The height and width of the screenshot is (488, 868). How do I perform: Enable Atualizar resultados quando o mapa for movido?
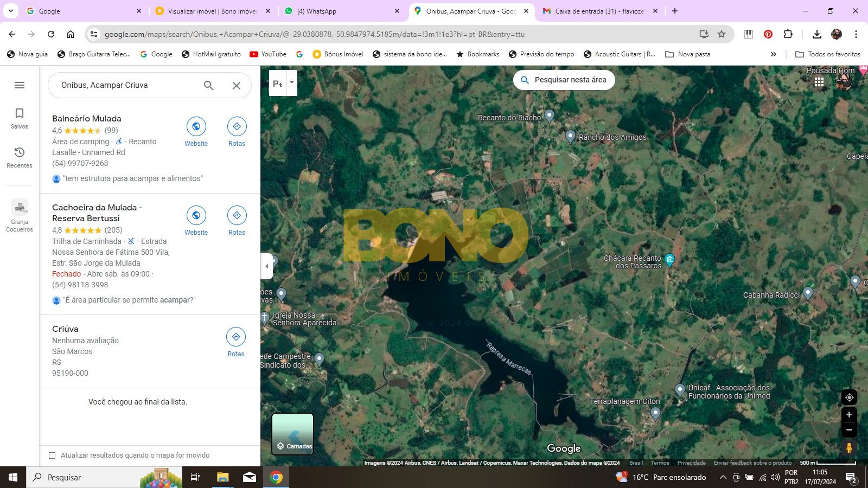[x=52, y=455]
